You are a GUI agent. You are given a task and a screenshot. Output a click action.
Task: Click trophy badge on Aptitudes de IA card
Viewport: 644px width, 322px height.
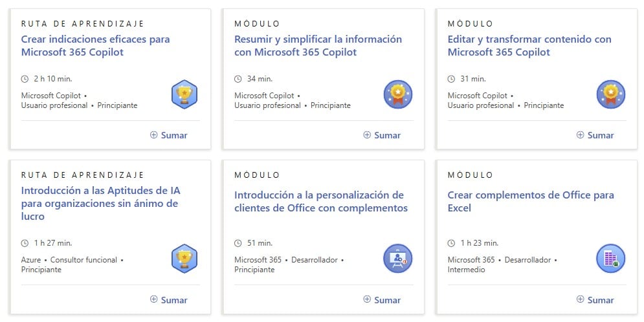pos(184,259)
